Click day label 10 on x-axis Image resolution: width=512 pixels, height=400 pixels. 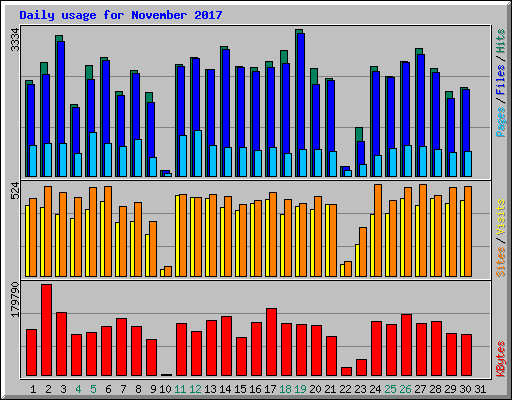pos(165,389)
